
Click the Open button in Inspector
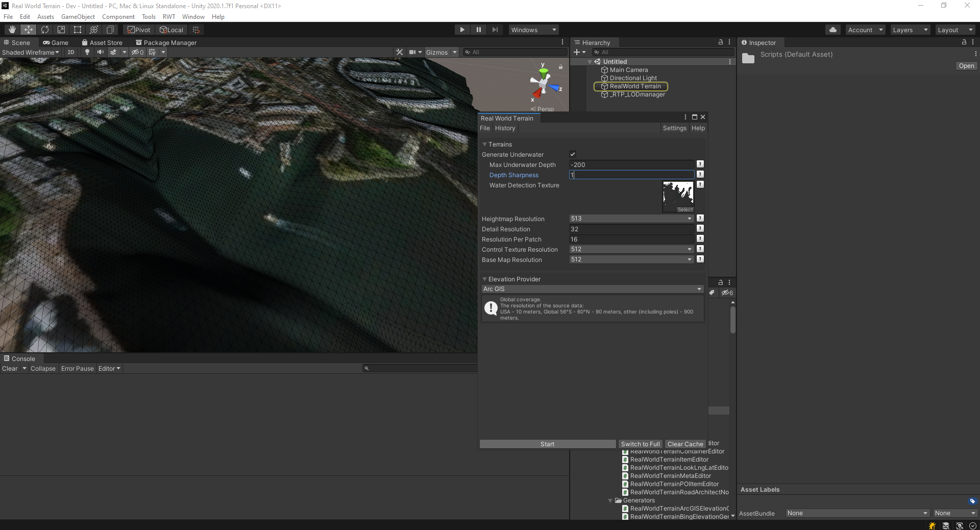(966, 66)
